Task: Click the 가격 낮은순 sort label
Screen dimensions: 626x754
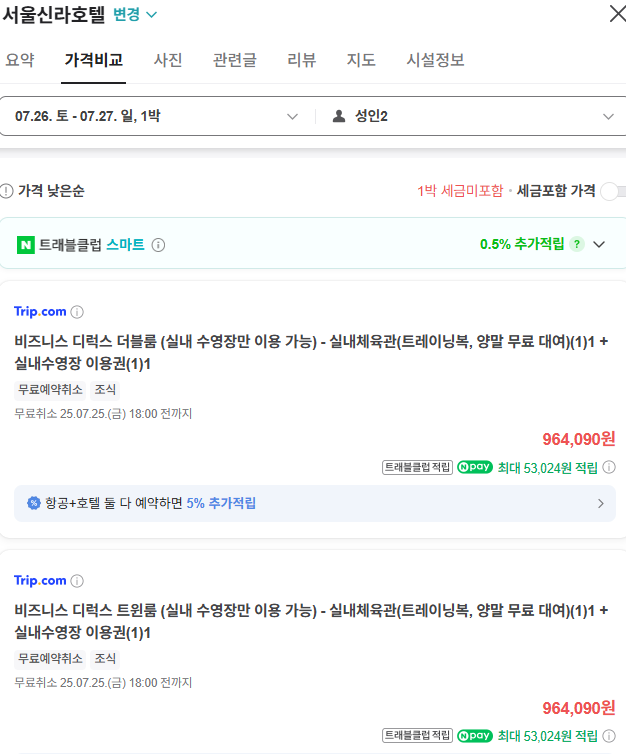Action: [51, 191]
